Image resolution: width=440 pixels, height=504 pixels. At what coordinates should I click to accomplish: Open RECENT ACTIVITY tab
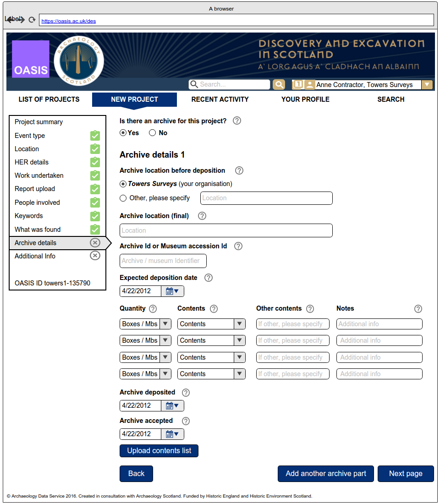pos(220,99)
